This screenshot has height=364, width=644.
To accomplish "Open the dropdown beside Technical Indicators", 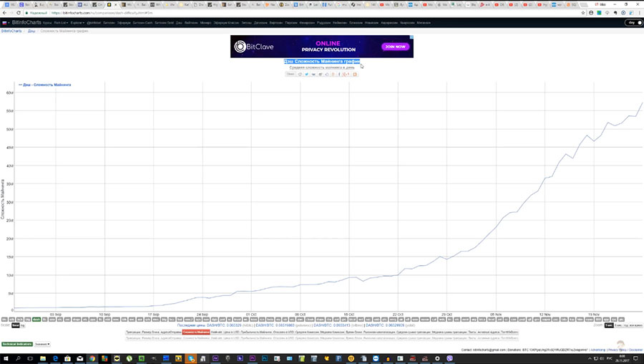I will pyautogui.click(x=42, y=344).
